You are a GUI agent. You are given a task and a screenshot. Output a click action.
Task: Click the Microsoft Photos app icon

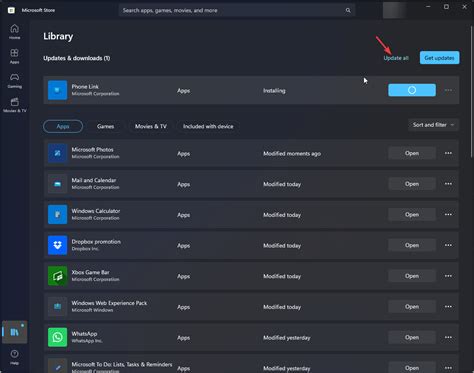(x=57, y=153)
